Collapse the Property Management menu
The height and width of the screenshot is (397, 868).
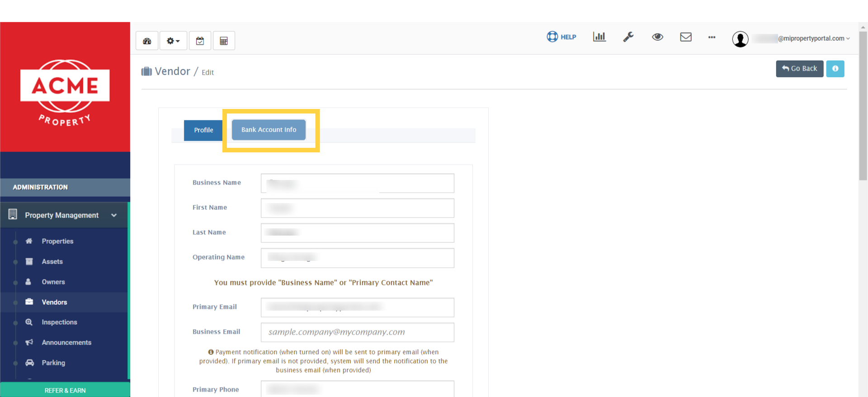pos(64,215)
